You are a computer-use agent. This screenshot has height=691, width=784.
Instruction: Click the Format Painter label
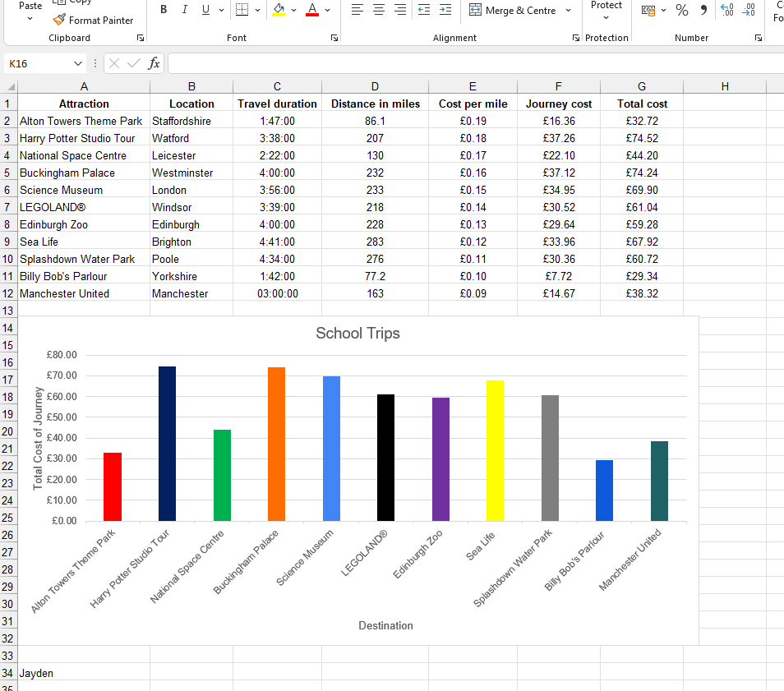point(101,21)
